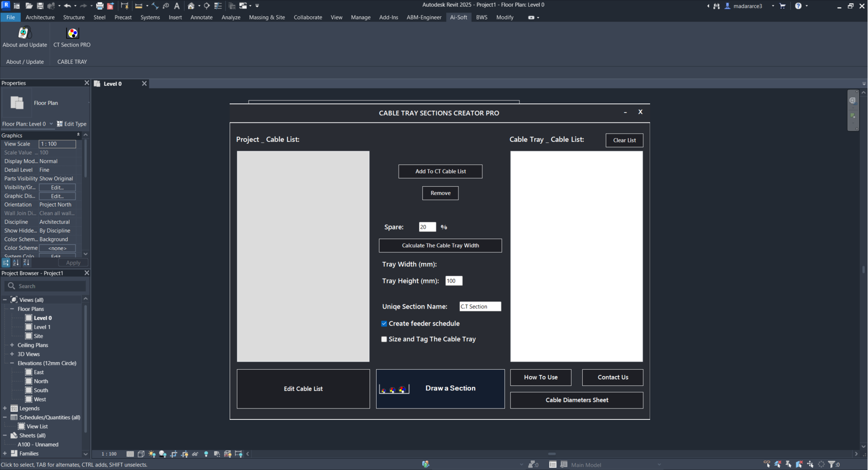Click Edit for Visibility/Graphics overrides
This screenshot has width=868, height=470.
coord(57,188)
